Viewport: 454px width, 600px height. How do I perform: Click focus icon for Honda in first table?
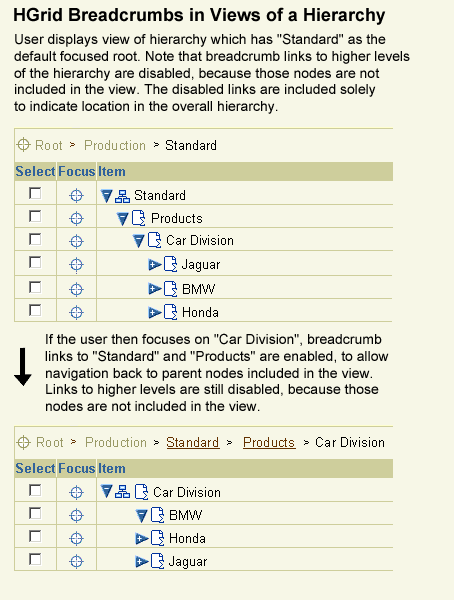tap(76, 312)
